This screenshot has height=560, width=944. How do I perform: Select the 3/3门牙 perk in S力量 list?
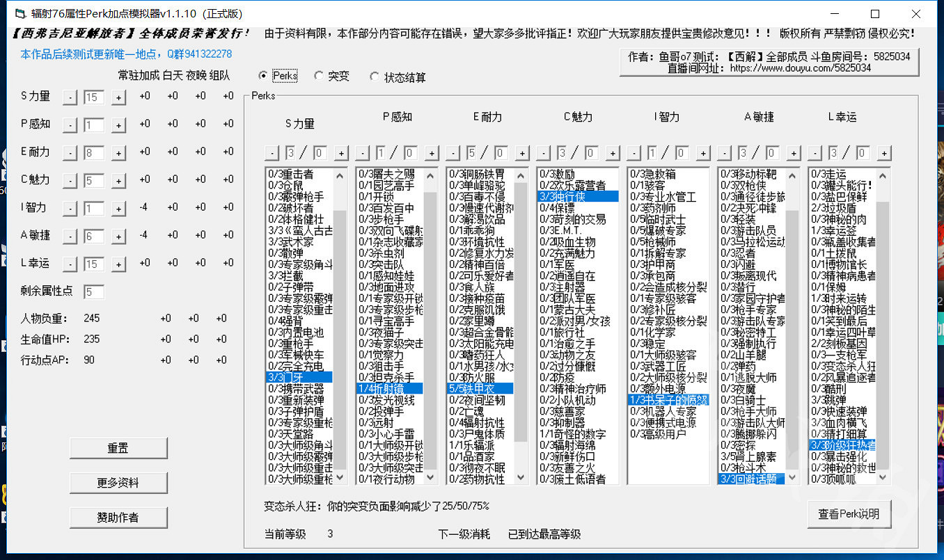coord(298,376)
